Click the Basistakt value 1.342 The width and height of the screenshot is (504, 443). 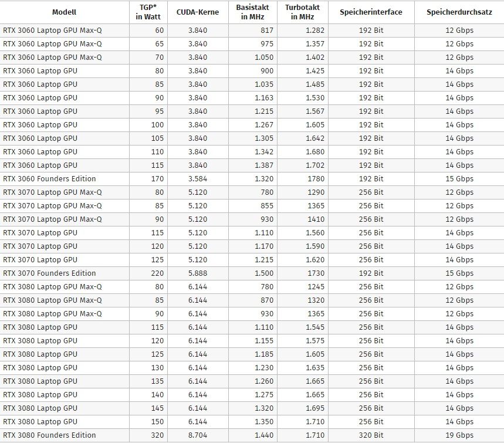coord(264,152)
